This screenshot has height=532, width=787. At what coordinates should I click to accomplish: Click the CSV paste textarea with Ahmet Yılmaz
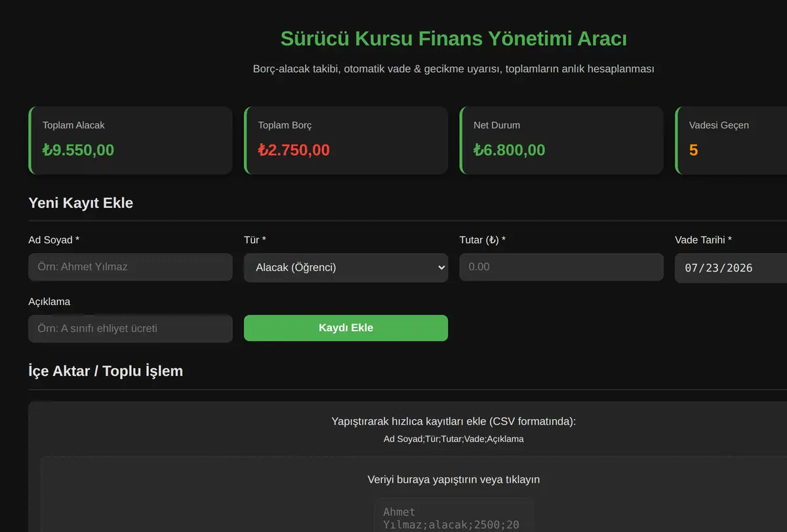(x=454, y=516)
